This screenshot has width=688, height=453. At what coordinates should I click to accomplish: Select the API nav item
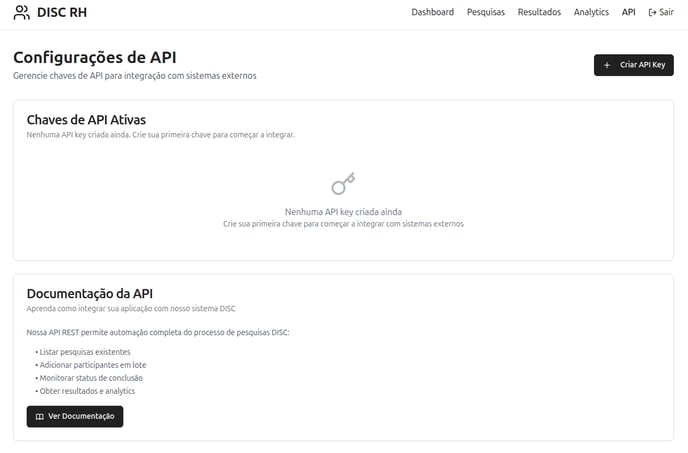click(628, 12)
